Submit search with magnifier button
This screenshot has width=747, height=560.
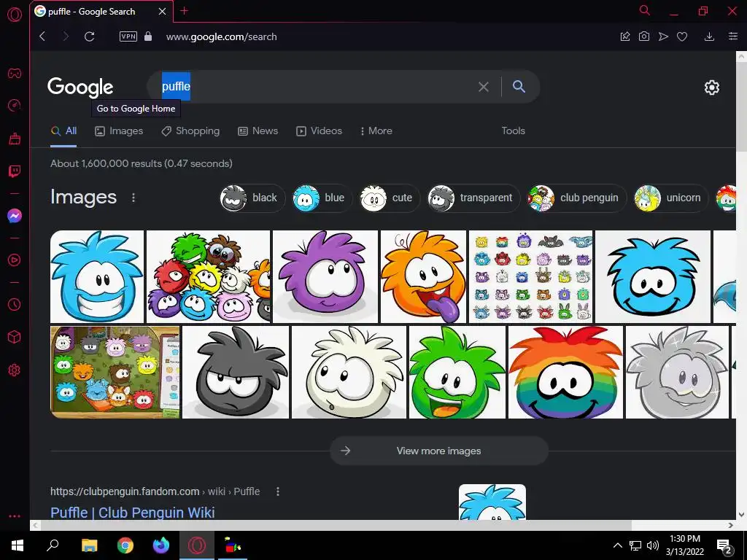519,87
